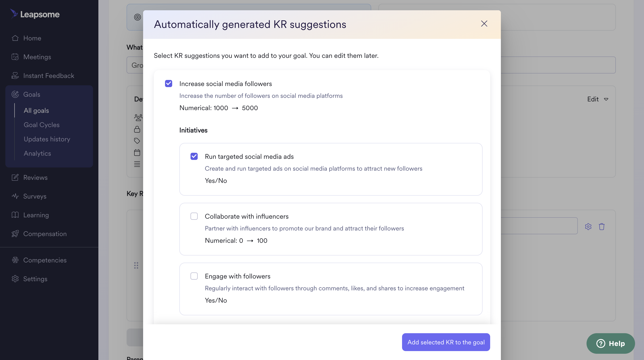The image size is (644, 360).
Task: Check Engage with followers initiative
Action: tap(194, 276)
